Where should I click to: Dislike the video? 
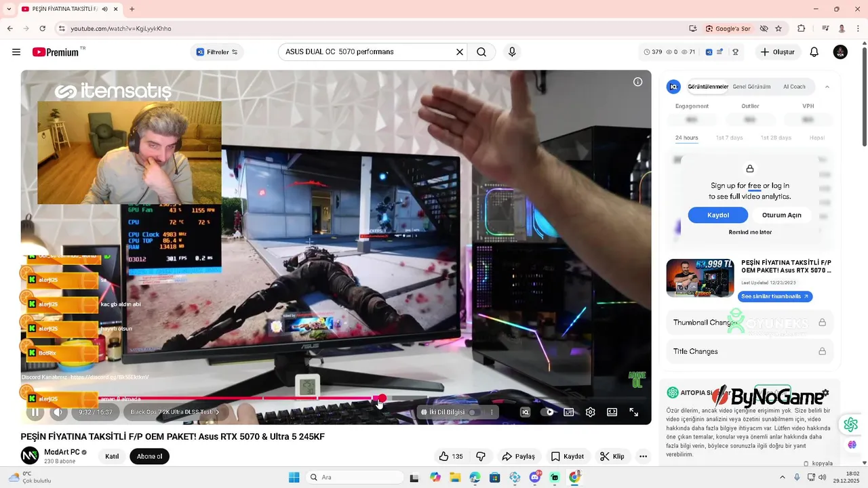pyautogui.click(x=481, y=456)
